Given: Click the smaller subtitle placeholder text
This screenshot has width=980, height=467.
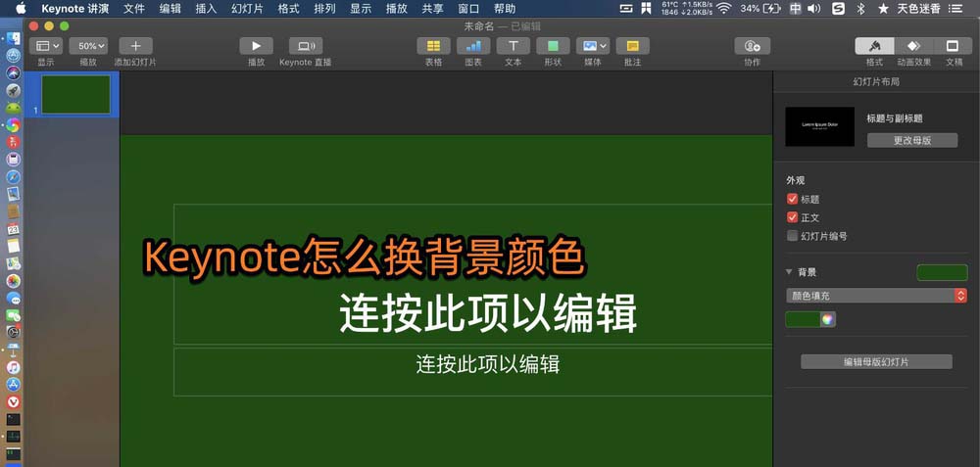Looking at the screenshot, I should 487,364.
